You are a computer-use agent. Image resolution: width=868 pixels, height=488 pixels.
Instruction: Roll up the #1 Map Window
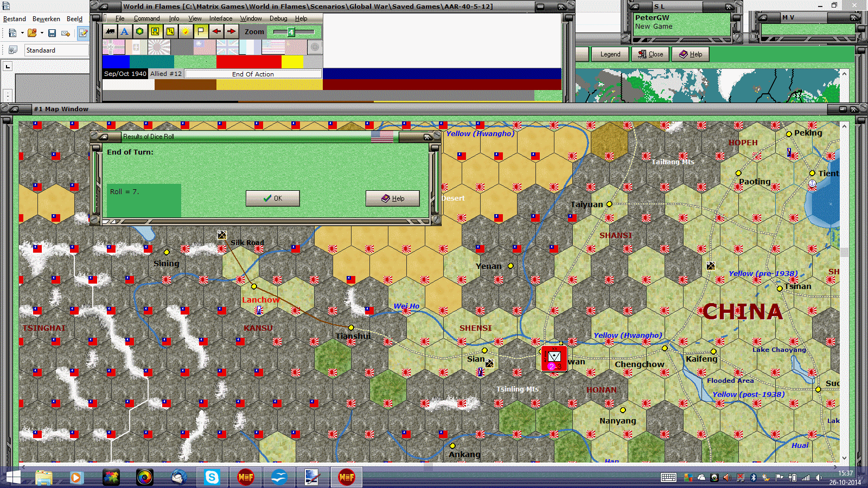point(13,109)
